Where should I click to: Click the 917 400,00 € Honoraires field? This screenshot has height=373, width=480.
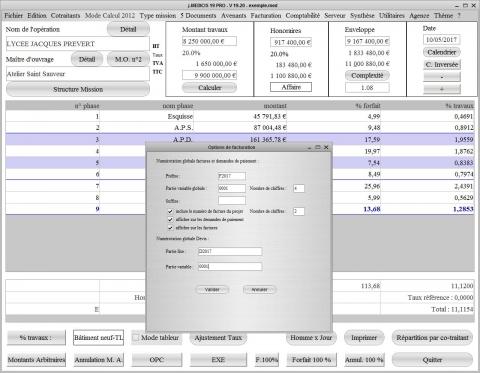click(x=291, y=42)
